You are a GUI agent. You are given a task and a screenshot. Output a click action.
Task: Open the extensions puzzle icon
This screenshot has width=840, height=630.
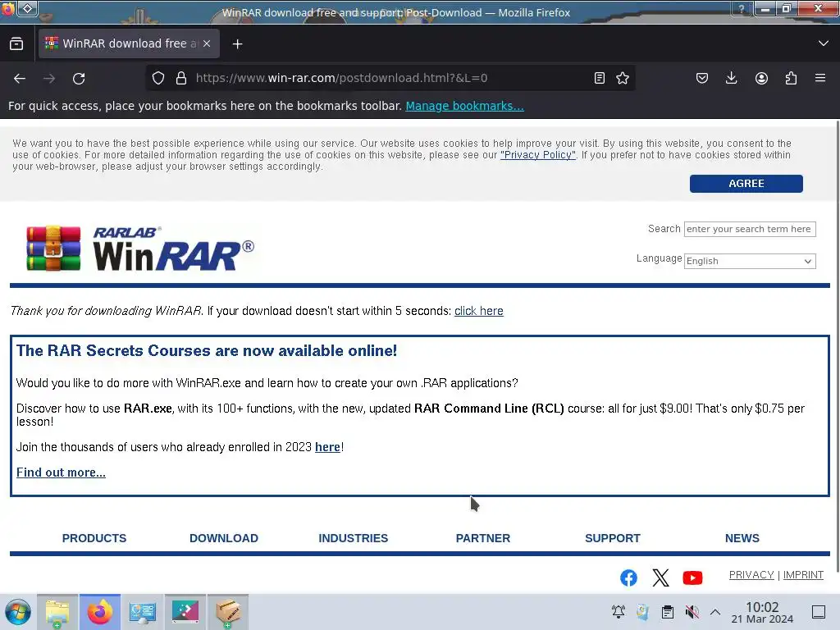pos(791,78)
